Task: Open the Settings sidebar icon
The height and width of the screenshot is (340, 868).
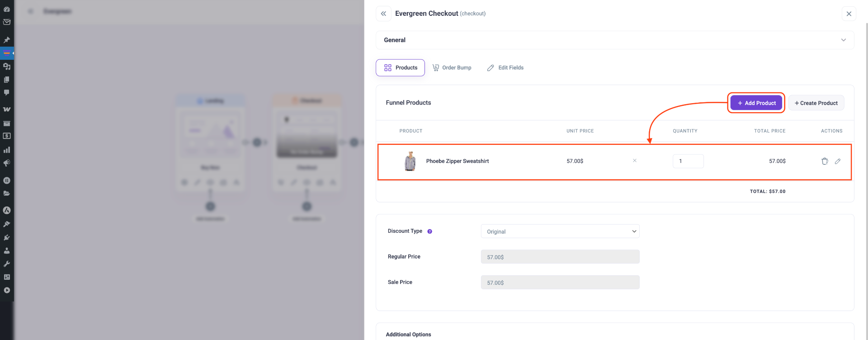Action: coord(7,277)
